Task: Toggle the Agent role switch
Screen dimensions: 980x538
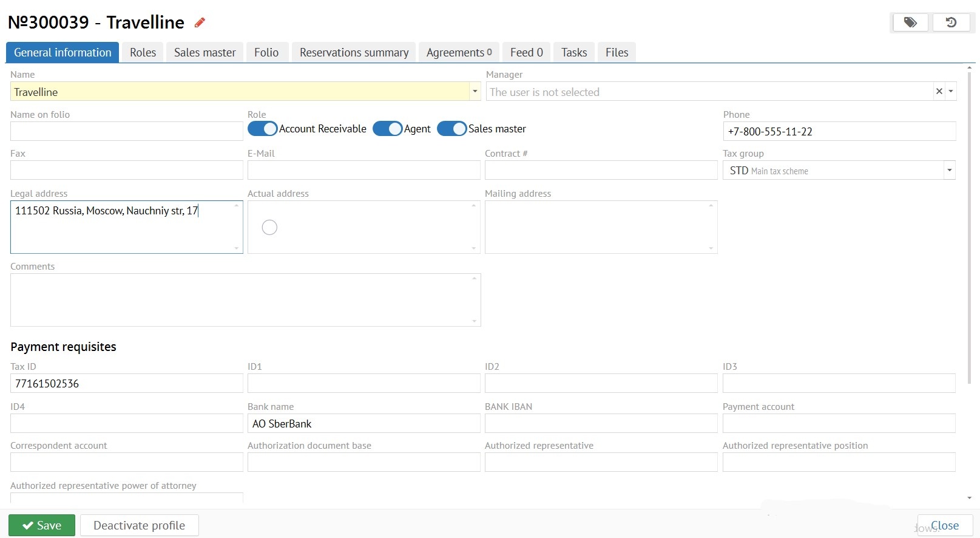Action: pyautogui.click(x=388, y=129)
